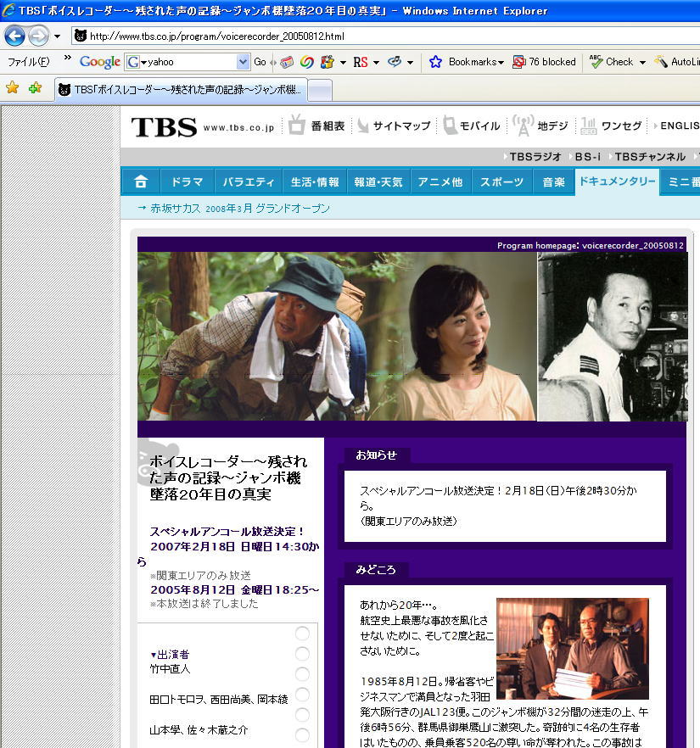This screenshot has height=748, width=700.
Task: Open Favorites Center yellow star
Action: [x=13, y=88]
